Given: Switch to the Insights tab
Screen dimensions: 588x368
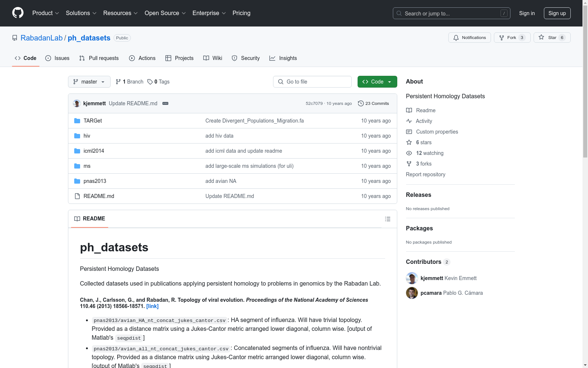Looking at the screenshot, I should 283,58.
